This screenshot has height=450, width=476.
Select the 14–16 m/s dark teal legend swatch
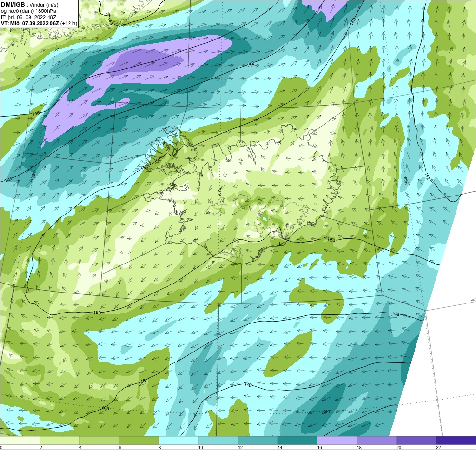(x=297, y=440)
